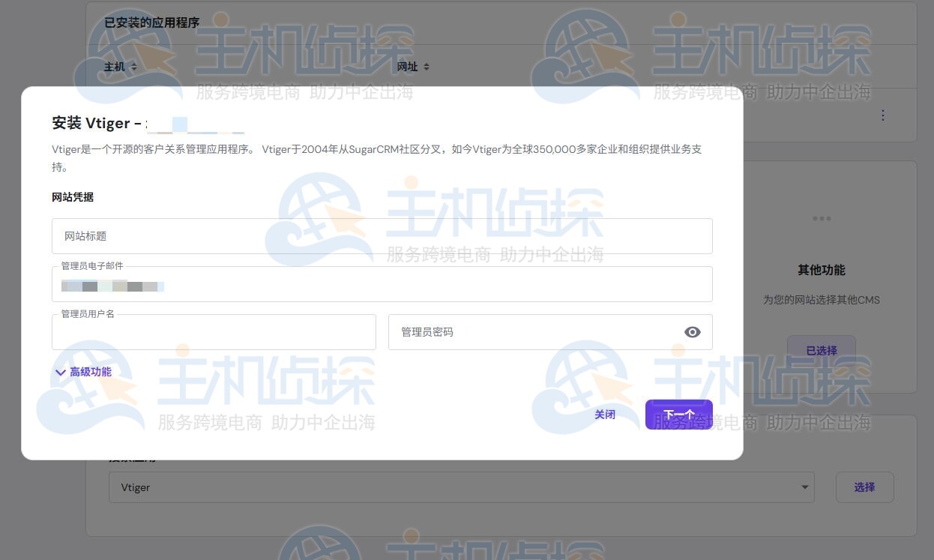934x560 pixels.
Task: Click the 管理员密码 input field
Action: coord(525,331)
